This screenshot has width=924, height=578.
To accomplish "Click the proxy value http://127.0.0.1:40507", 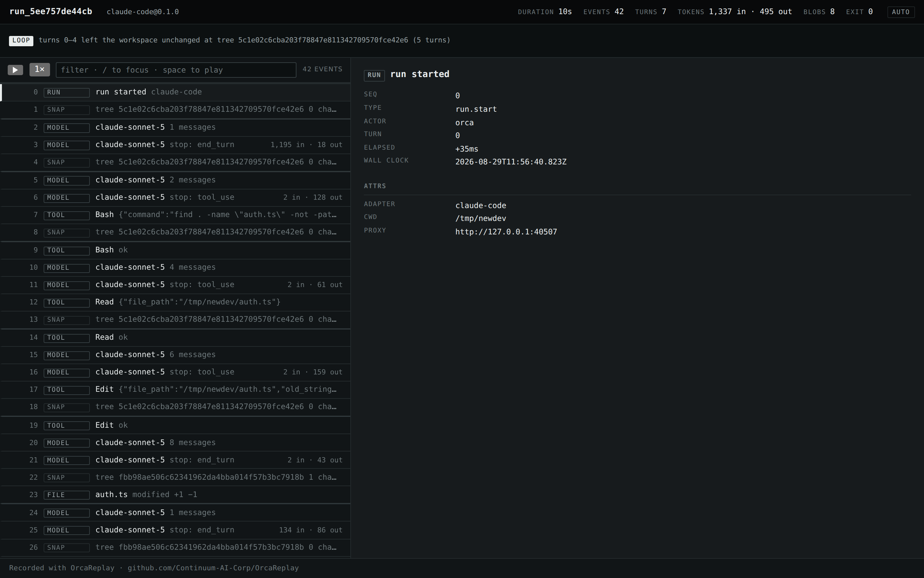I will coord(506,232).
